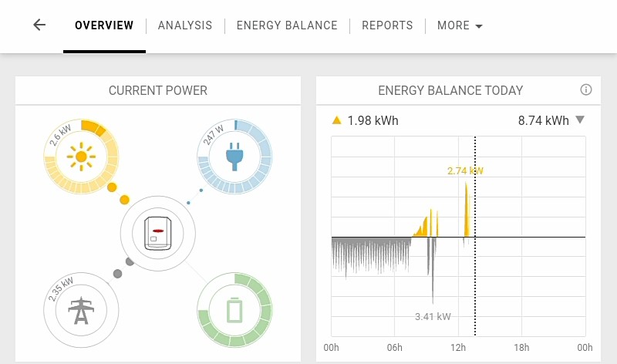The image size is (617, 364).
Task: Click the 247 W consumption reading
Action: (214, 135)
